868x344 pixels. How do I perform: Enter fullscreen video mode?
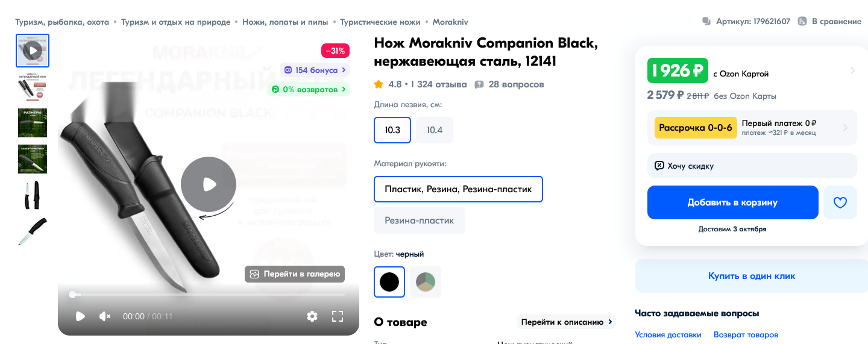pos(338,316)
